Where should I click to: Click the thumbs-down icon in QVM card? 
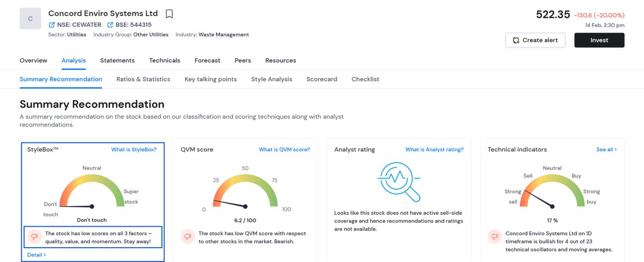[x=188, y=236]
